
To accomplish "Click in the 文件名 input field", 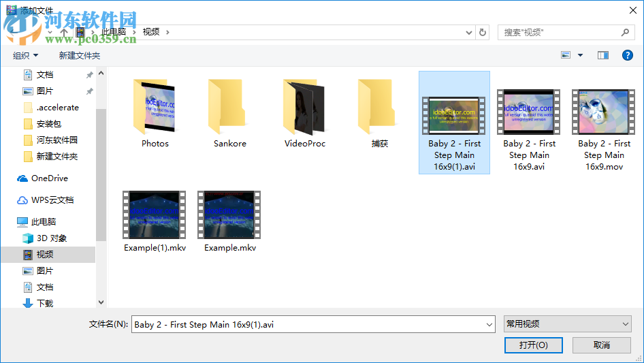I will pos(308,324).
